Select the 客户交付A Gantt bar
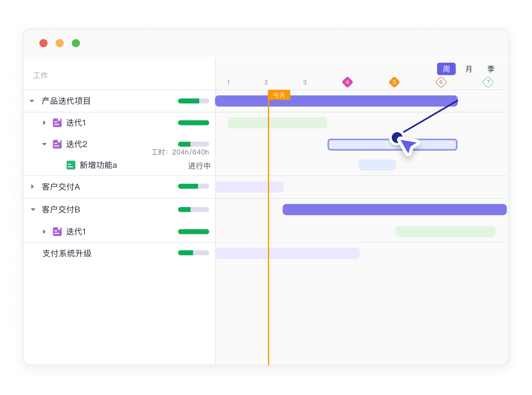 [x=250, y=187]
